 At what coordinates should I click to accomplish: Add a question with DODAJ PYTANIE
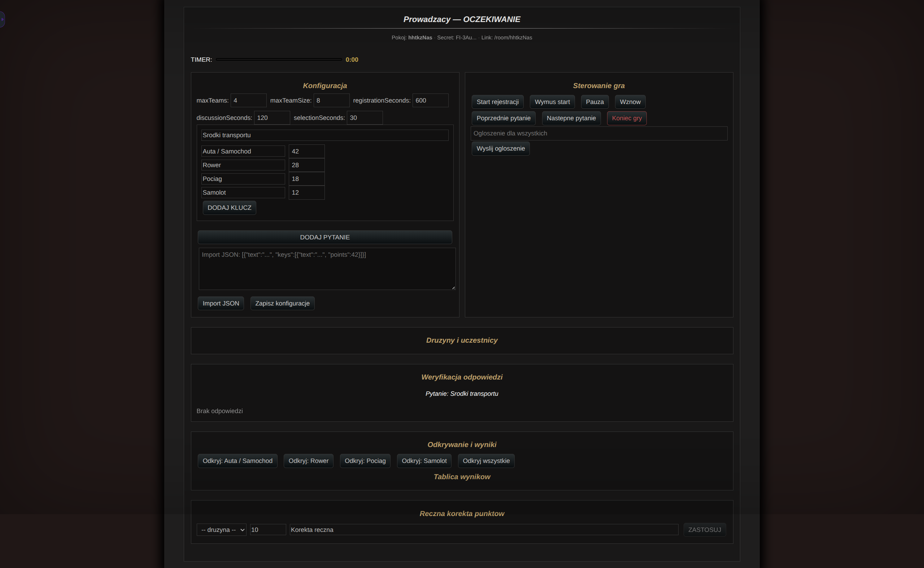(x=325, y=237)
